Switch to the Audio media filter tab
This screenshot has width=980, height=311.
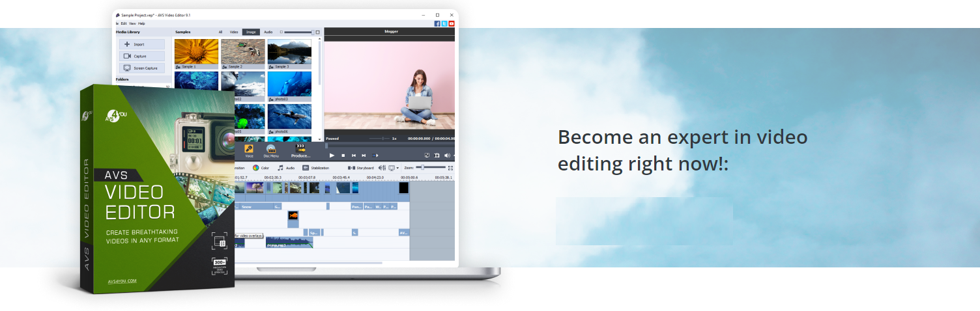[268, 32]
